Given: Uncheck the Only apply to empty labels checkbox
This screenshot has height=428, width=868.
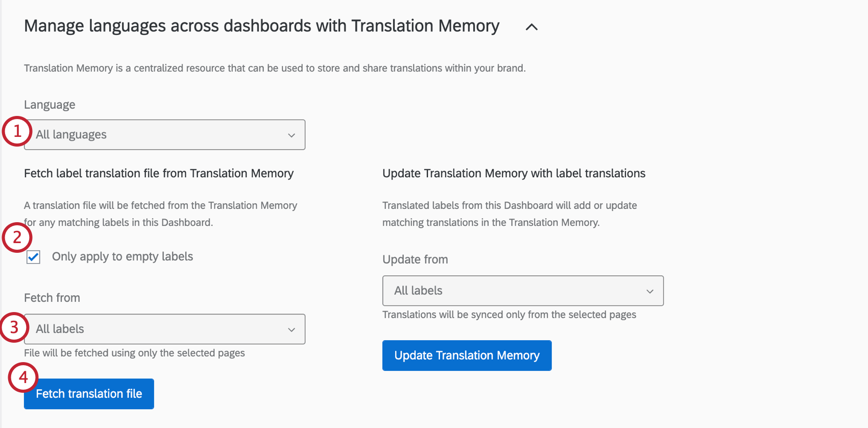Looking at the screenshot, I should click(34, 257).
